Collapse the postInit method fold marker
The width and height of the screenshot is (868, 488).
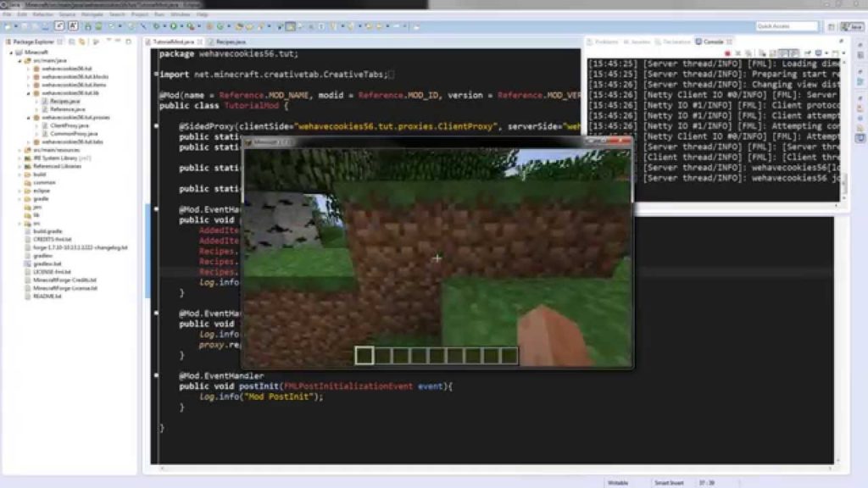click(156, 375)
